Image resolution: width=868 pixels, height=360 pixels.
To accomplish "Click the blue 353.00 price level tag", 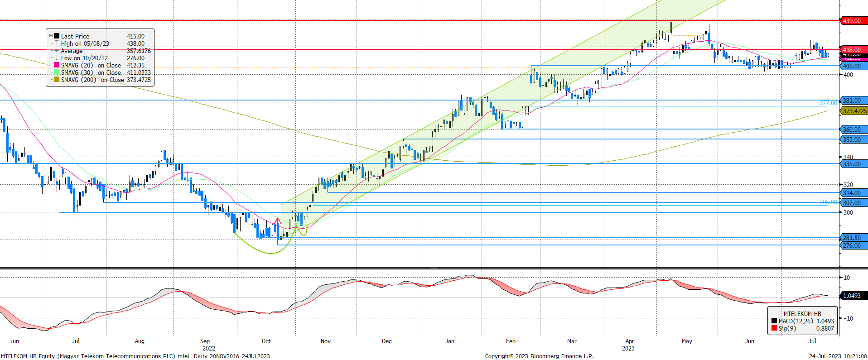I will coord(854,139).
